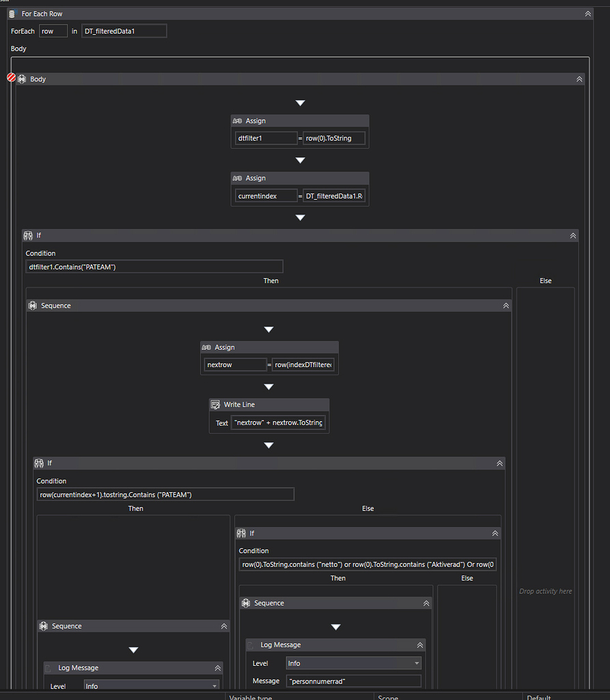
Task: Click the Body sequence header icon
Action: pyautogui.click(x=21, y=79)
